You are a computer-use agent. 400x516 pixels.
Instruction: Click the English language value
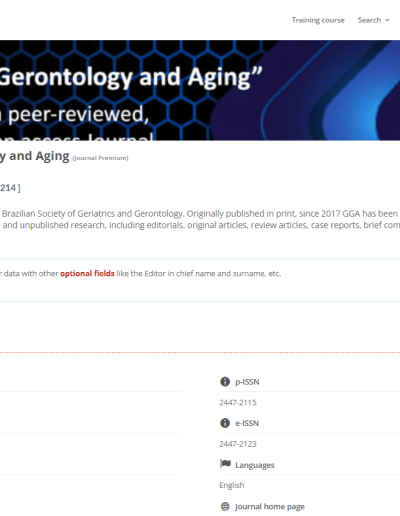(x=232, y=485)
